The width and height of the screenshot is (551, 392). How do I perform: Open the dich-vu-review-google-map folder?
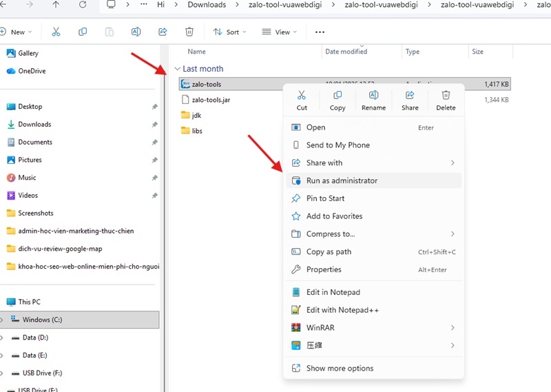(x=55, y=249)
